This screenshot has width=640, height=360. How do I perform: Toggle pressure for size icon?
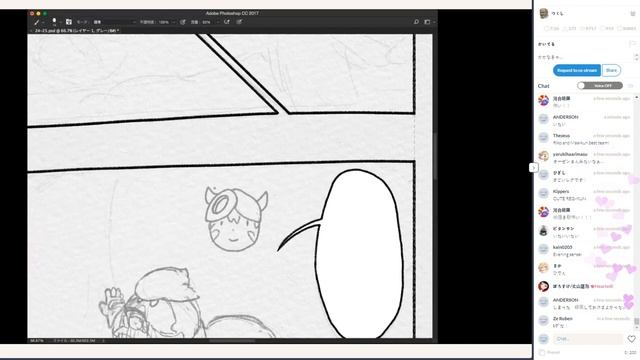[239, 22]
